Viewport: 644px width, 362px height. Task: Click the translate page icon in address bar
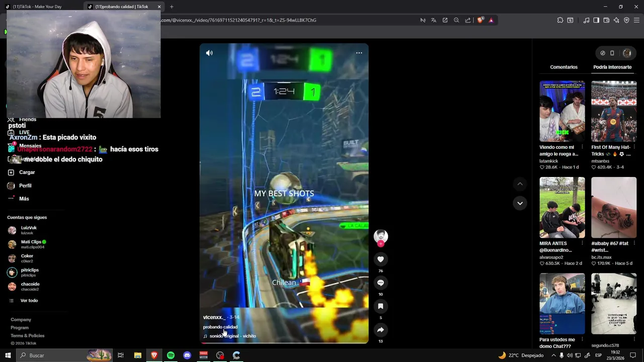pos(434,20)
